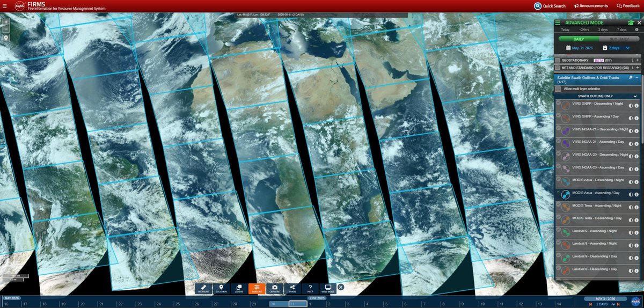Zoom in on the map

(5, 21)
